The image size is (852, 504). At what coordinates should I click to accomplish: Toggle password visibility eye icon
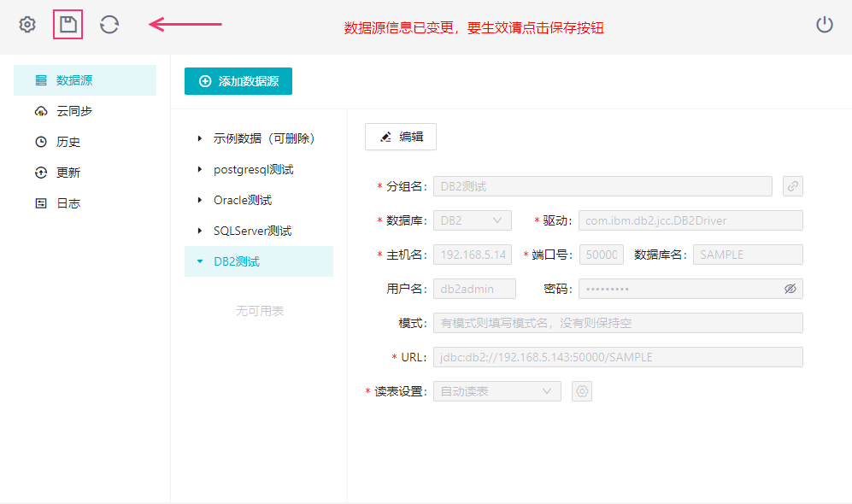(x=790, y=289)
